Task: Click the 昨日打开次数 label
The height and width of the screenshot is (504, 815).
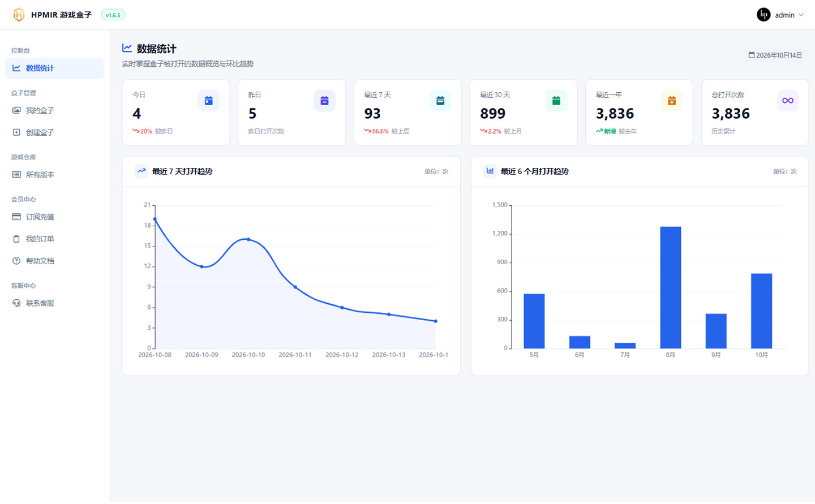Action: click(x=266, y=131)
